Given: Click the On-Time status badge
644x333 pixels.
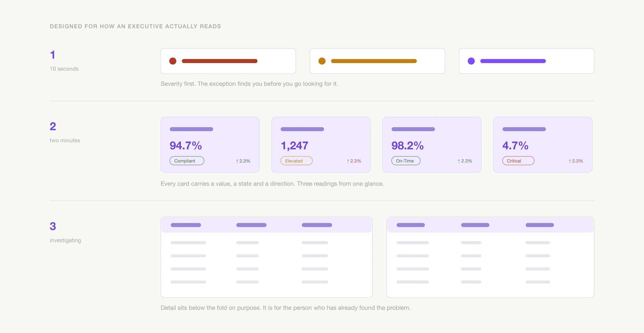Looking at the screenshot, I should click(406, 161).
